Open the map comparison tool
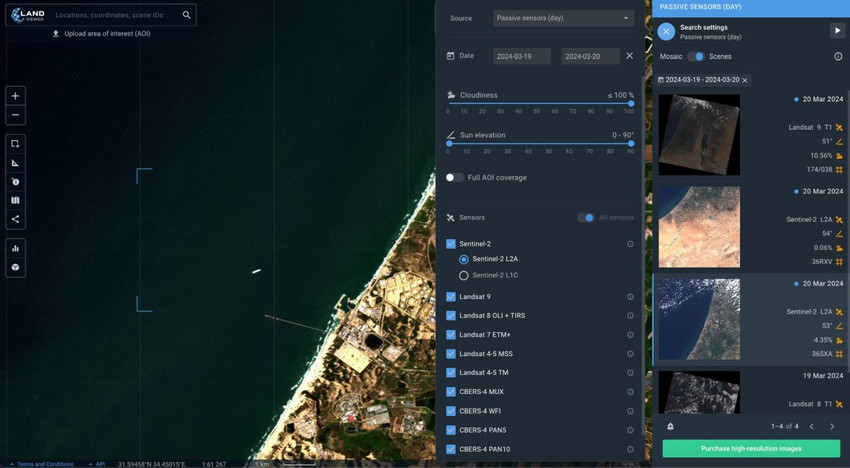The width and height of the screenshot is (850, 468). [15, 200]
